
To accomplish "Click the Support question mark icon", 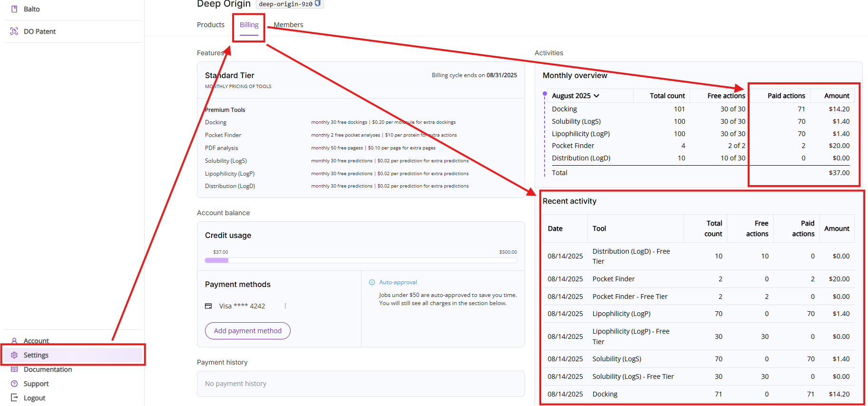I will pos(14,384).
